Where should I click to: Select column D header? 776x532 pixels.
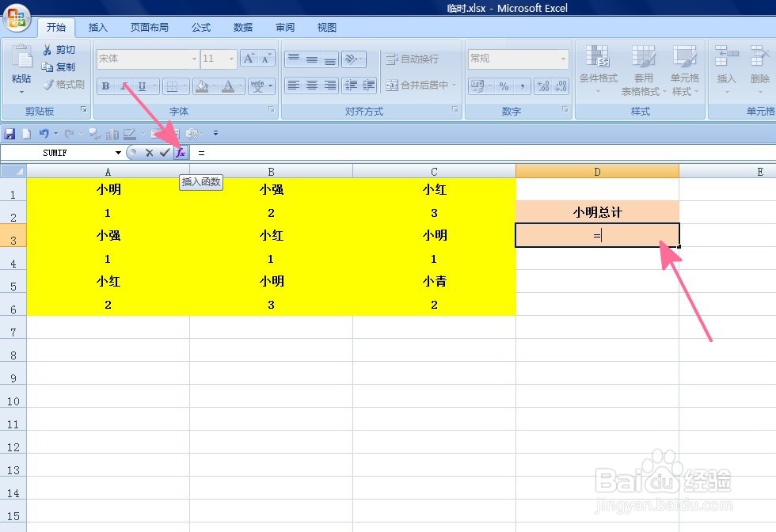pyautogui.click(x=597, y=171)
